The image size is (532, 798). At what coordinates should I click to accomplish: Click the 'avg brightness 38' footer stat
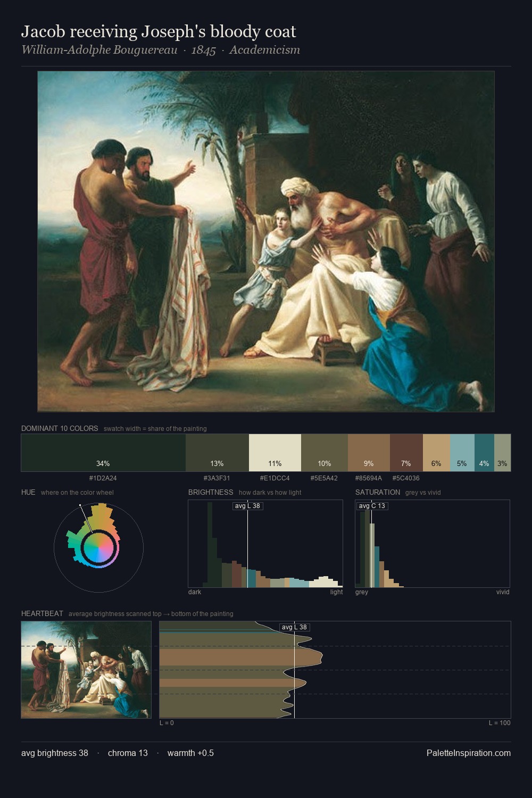tap(55, 753)
